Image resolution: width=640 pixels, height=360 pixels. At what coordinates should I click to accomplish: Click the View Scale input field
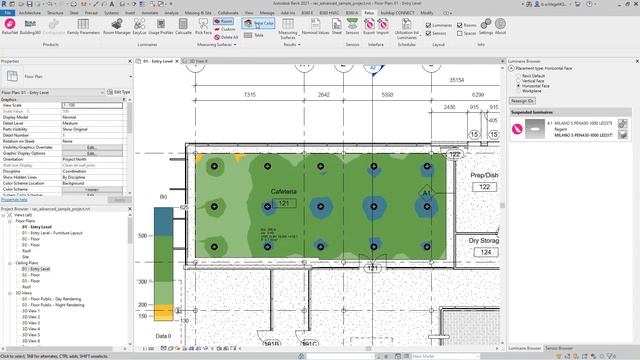(92, 105)
